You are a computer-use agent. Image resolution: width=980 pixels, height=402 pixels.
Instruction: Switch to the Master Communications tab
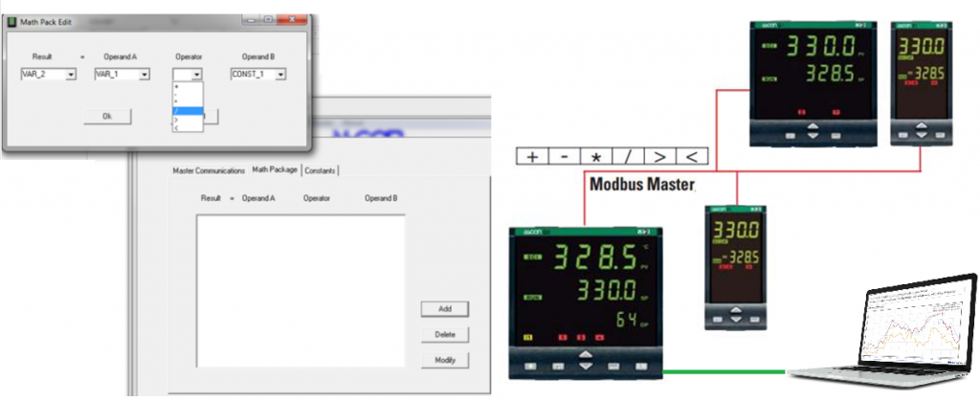pyautogui.click(x=209, y=170)
